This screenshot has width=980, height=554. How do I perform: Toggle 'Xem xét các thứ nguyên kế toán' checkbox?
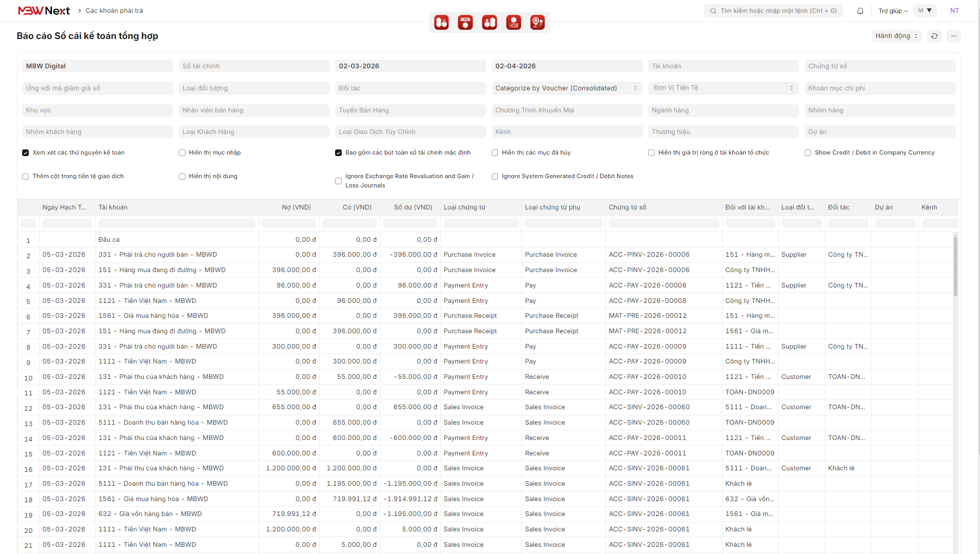pos(25,153)
